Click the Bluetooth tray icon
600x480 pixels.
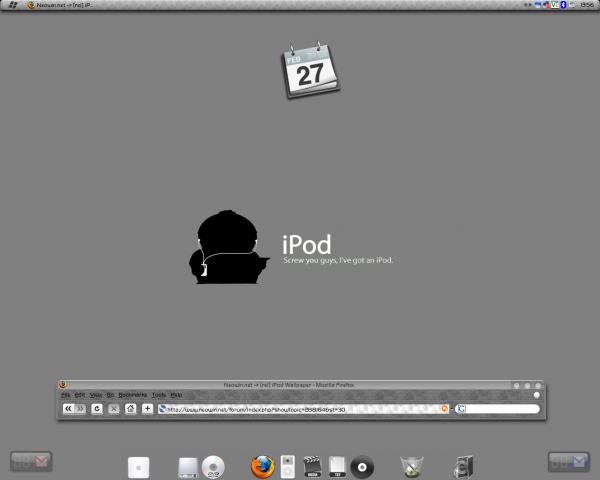click(x=563, y=5)
